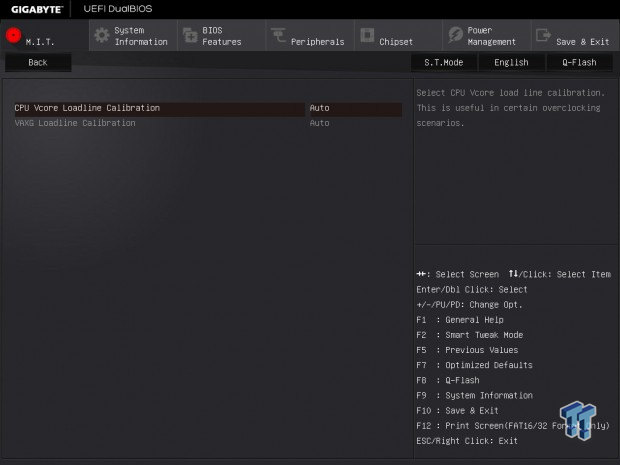Click the F5 Previous Values entry
The height and width of the screenshot is (465, 620).
pyautogui.click(x=467, y=350)
